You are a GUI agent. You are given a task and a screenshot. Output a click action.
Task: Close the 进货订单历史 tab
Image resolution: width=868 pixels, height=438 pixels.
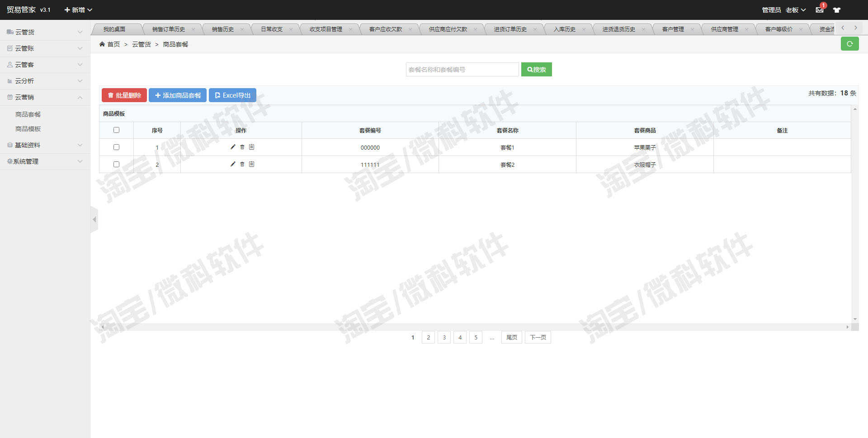(x=535, y=29)
